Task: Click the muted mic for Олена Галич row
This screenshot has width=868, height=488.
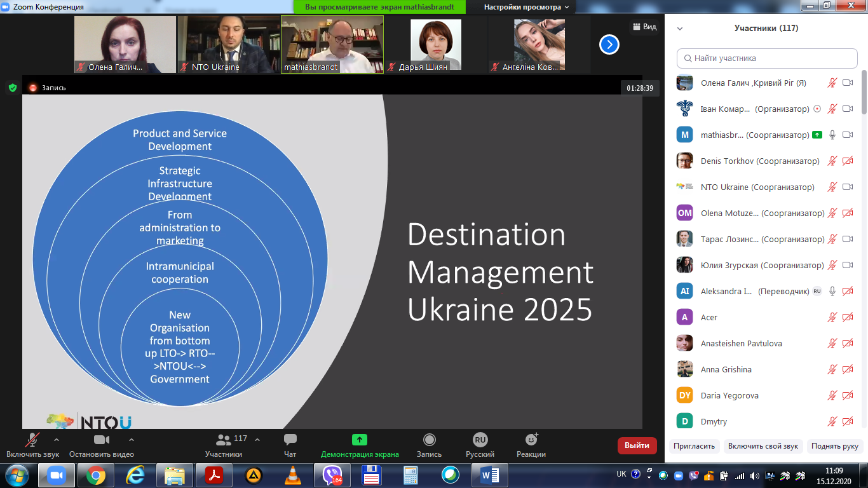Action: pos(832,83)
